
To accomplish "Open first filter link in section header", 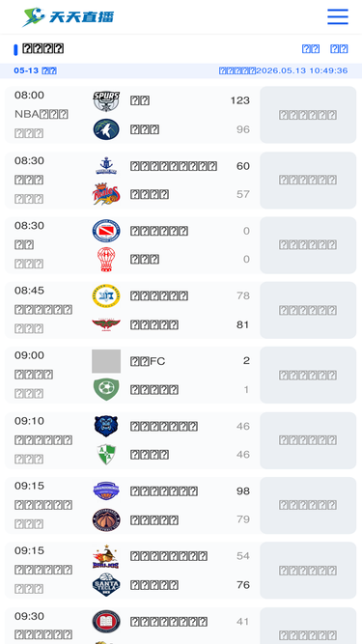I will (311, 49).
